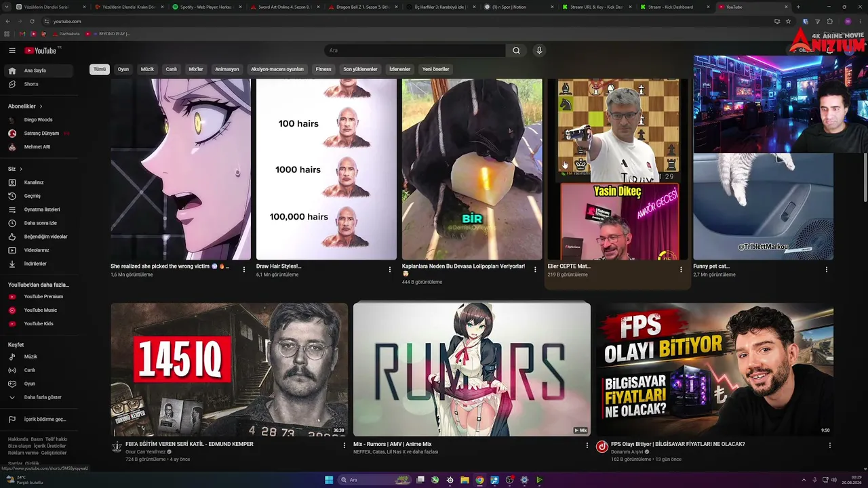Open YouTube Kids in sidebar
This screenshot has height=488, width=868.
tap(38, 323)
